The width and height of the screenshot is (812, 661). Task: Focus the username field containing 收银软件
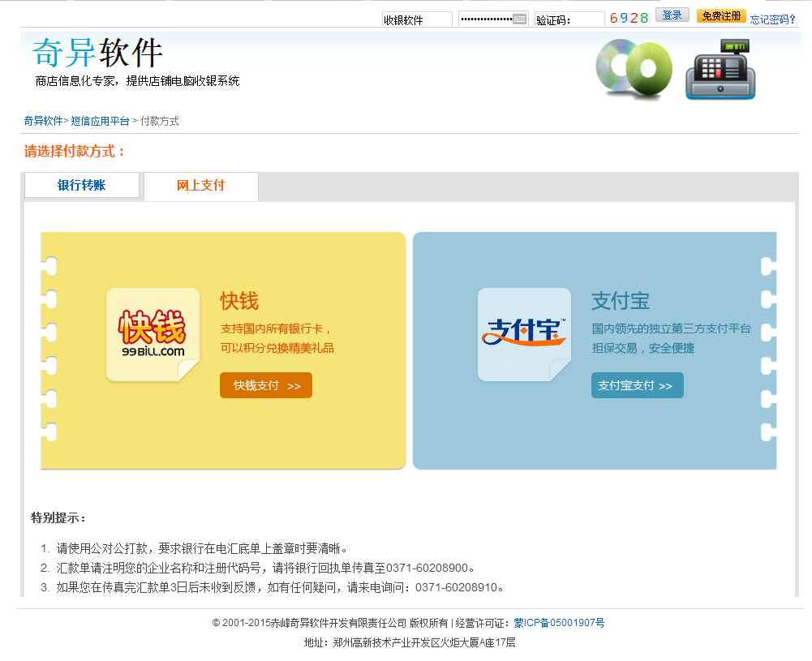[x=418, y=19]
